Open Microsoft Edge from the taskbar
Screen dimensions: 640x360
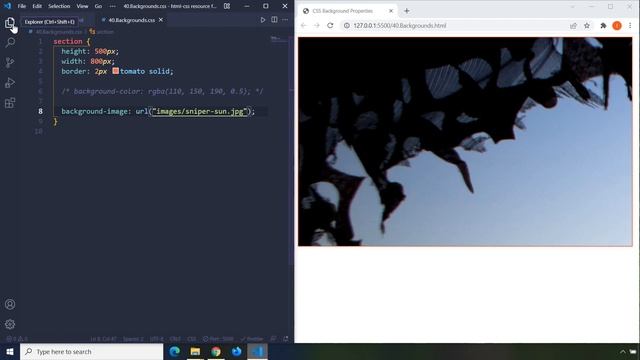(x=175, y=351)
